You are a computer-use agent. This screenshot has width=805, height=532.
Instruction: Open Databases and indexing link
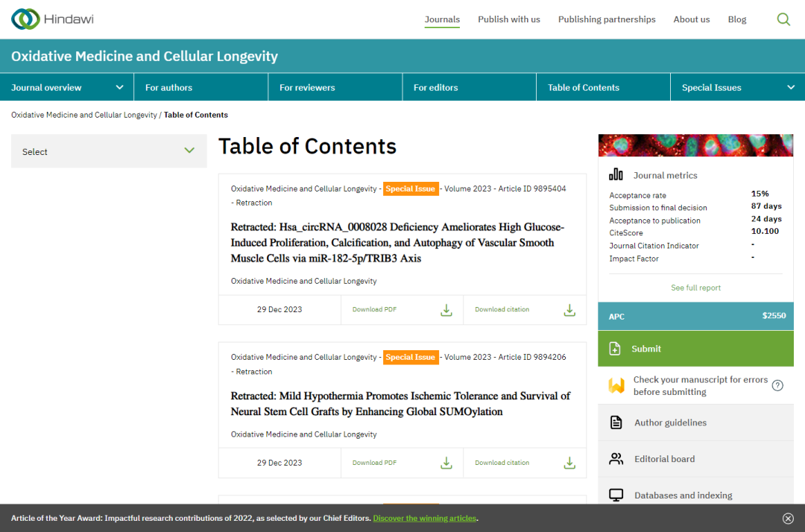pos(683,495)
